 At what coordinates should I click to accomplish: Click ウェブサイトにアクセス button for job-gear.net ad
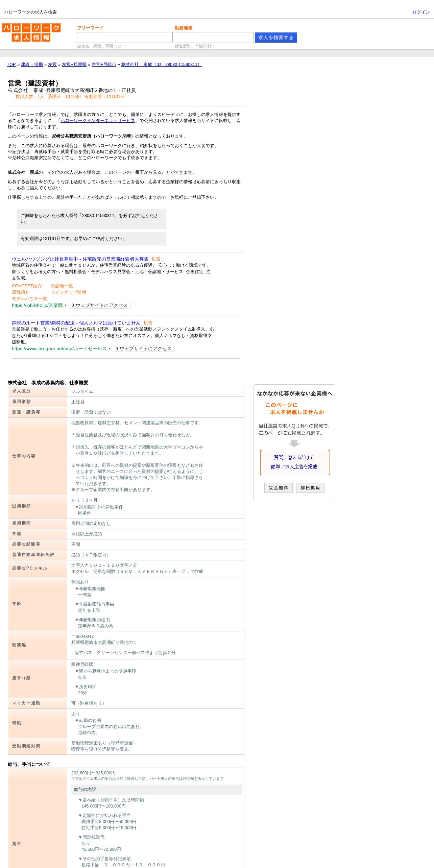[x=144, y=349]
